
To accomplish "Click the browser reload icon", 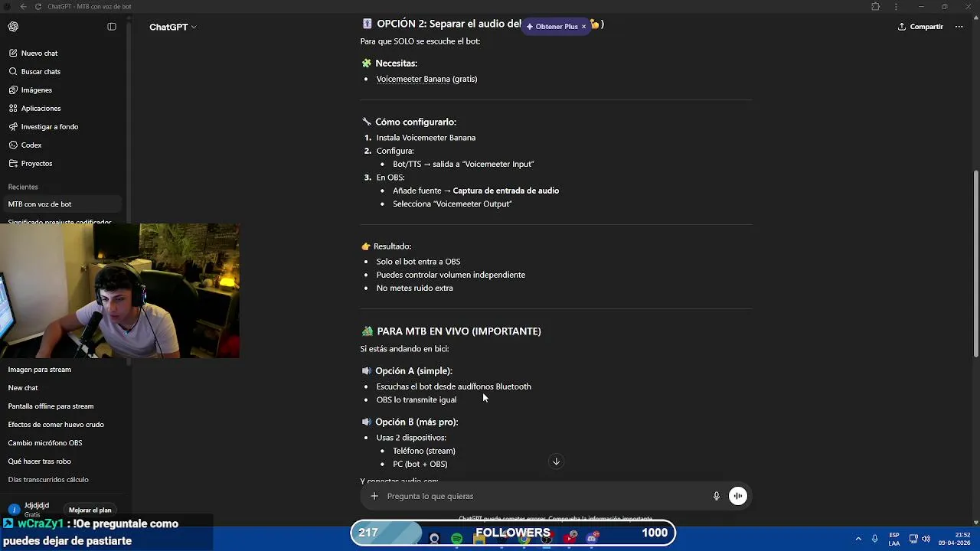I will (x=38, y=6).
